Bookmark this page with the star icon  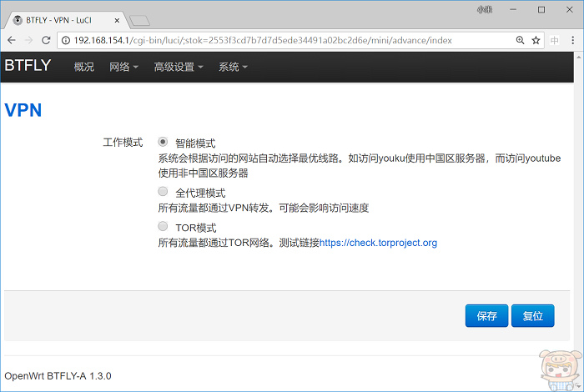pyautogui.click(x=536, y=40)
